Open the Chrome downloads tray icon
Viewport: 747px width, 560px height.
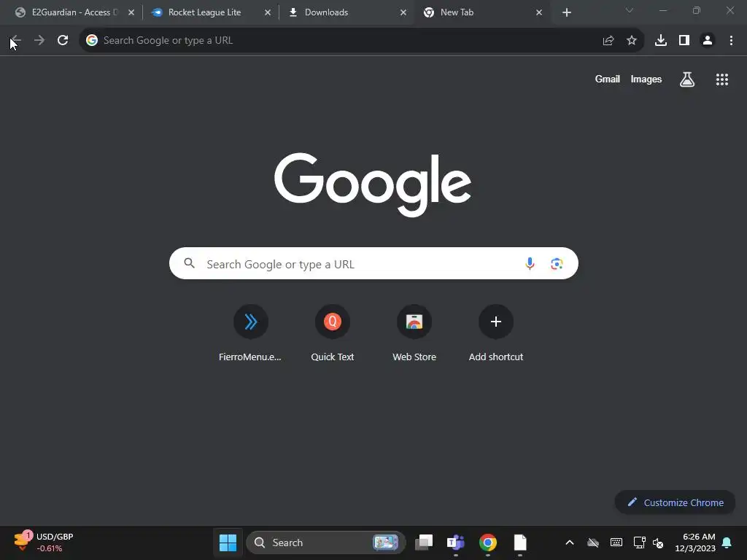661,41
